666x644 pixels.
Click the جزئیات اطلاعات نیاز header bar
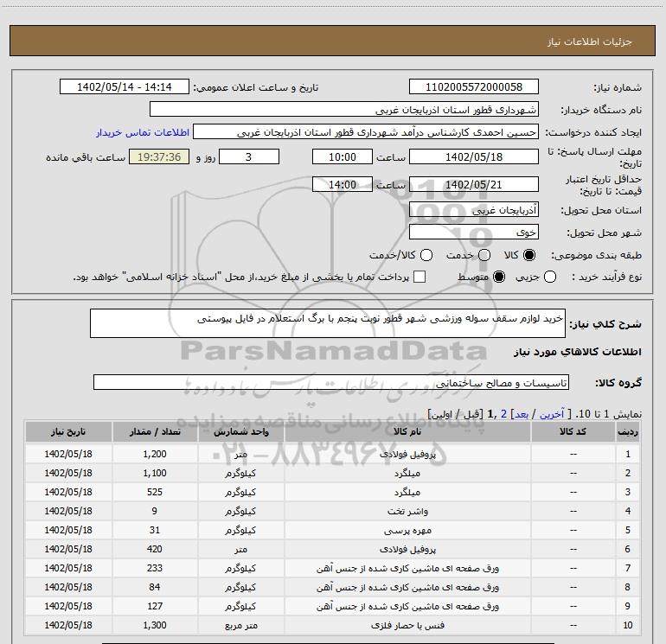click(332, 41)
